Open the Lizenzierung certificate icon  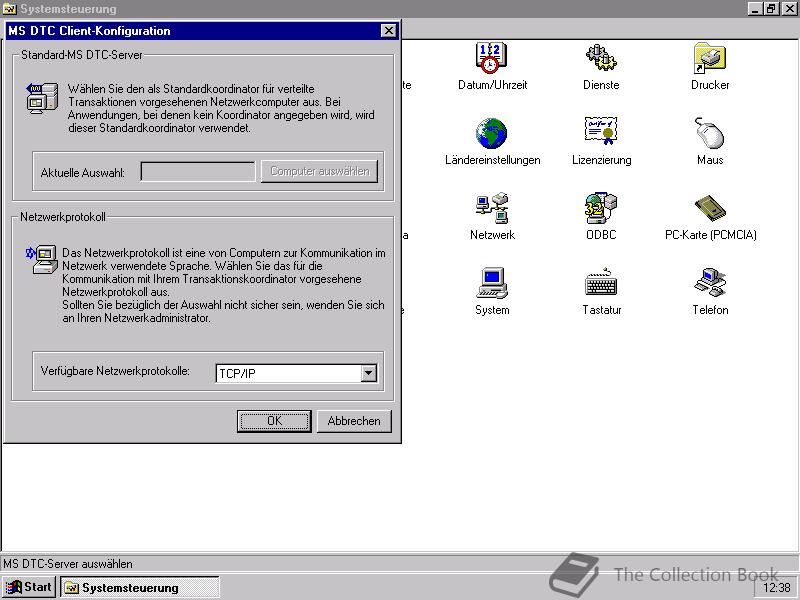tap(601, 132)
